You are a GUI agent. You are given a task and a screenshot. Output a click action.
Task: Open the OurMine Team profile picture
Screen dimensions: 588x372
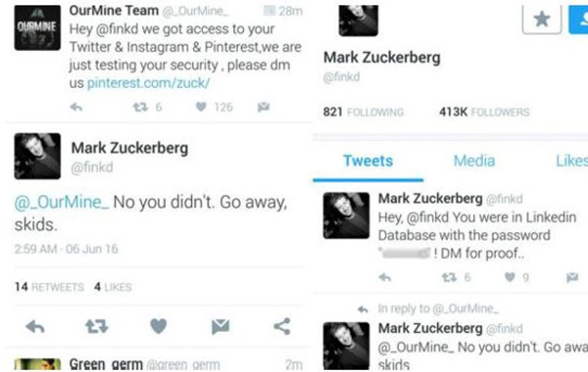point(37,27)
